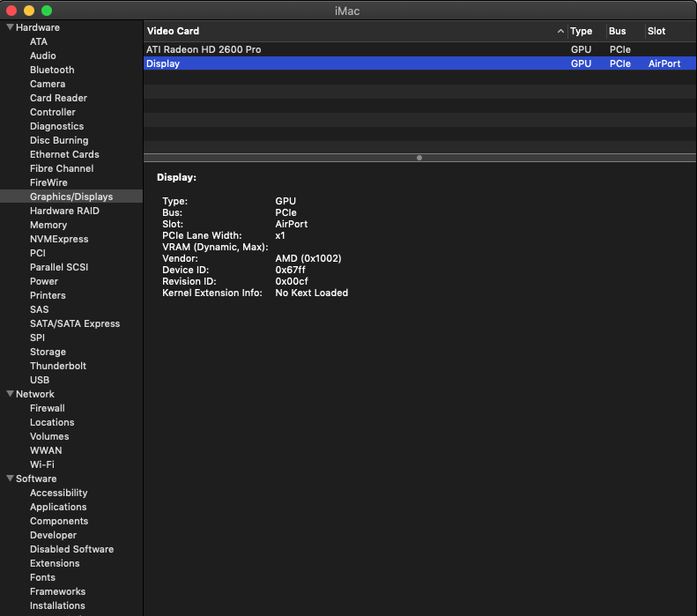Open Ethernet Cards section
The height and width of the screenshot is (616, 697).
64,154
